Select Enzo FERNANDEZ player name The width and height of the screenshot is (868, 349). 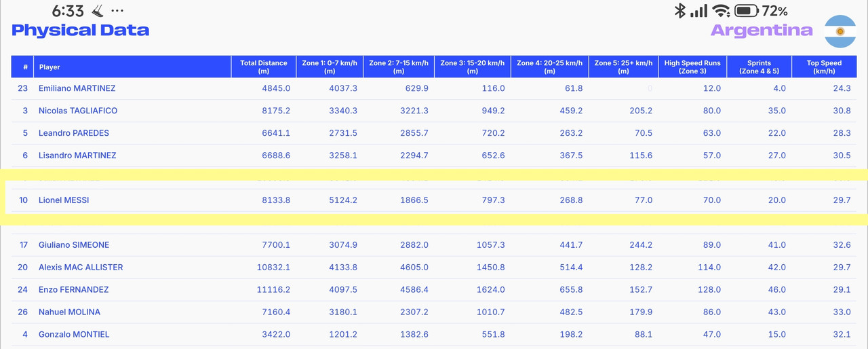pyautogui.click(x=73, y=290)
